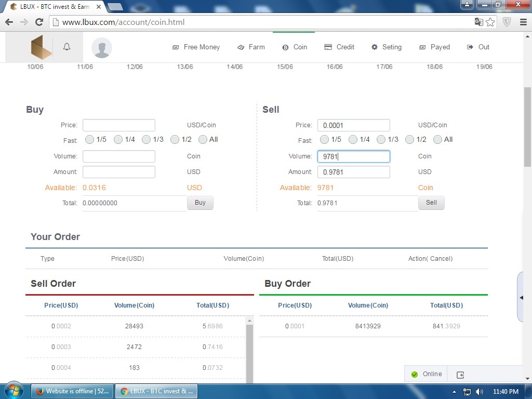Screen dimensions: 532x399
Task: Click sell order row priced 0.0002
Action: coord(135,326)
